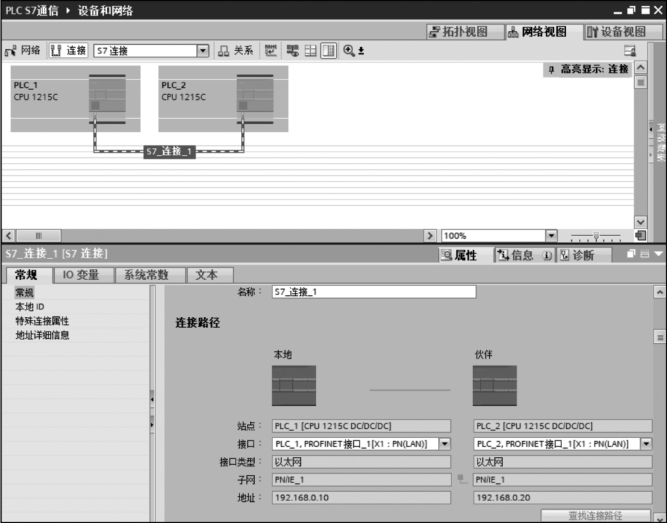Click the 伙伴 partner PLC image

tap(495, 386)
